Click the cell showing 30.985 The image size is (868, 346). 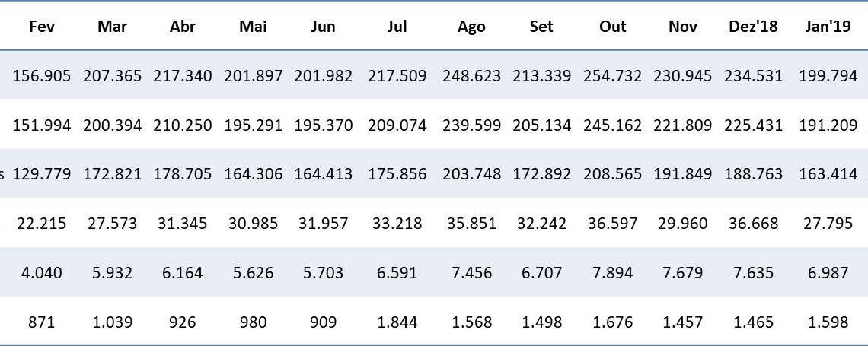253,224
